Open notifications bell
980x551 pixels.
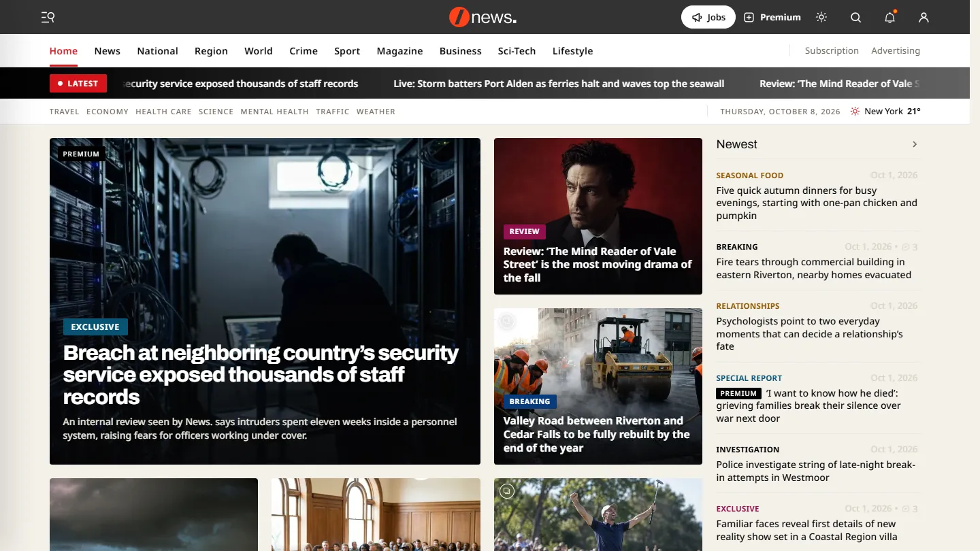(890, 17)
